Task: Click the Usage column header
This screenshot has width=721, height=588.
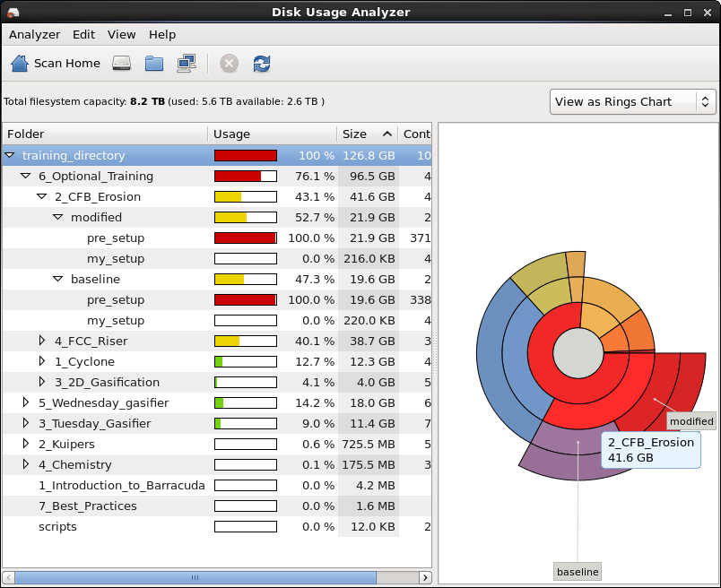Action: coord(271,134)
